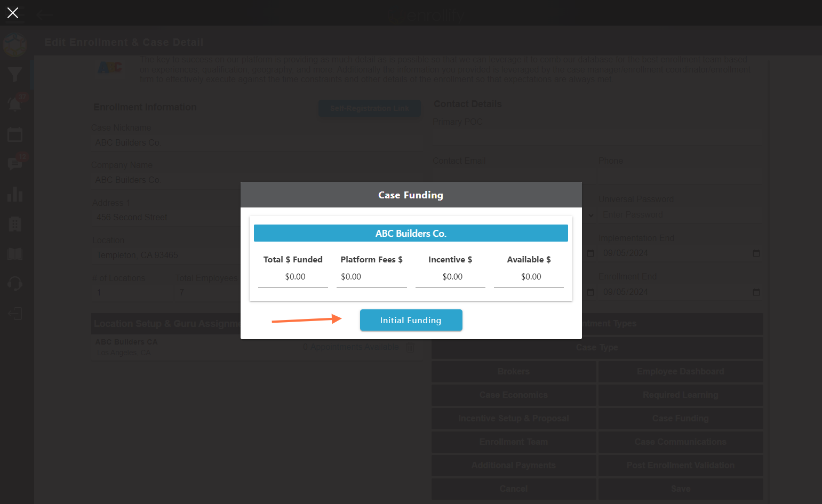Viewport: 822px width, 504px height.
Task: Open the open-book icon in sidebar
Action: point(15,254)
